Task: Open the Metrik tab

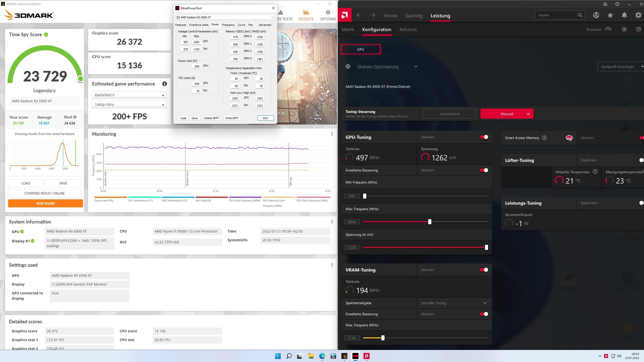Action: pos(348,30)
